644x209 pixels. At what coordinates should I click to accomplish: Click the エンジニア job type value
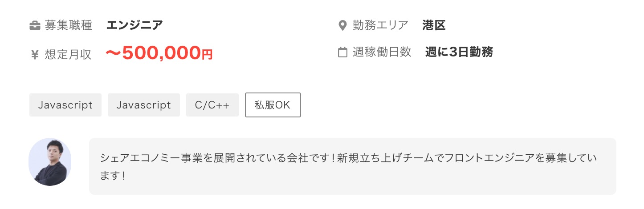[x=135, y=25]
